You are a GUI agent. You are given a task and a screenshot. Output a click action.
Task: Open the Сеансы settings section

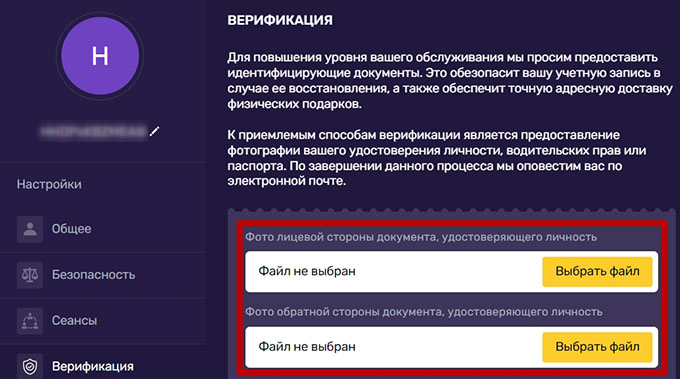coord(102,321)
